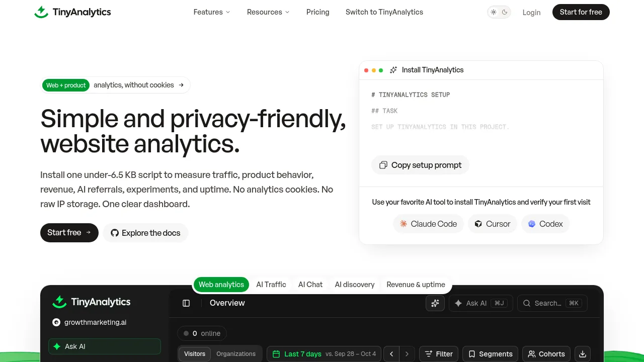The height and width of the screenshot is (362, 644).
Task: Click the Start for free button
Action: coord(581,12)
